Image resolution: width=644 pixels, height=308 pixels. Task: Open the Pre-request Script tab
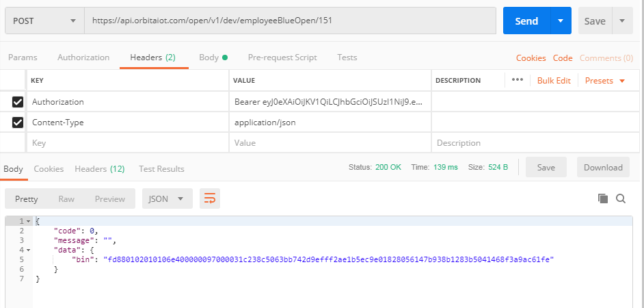tap(282, 57)
